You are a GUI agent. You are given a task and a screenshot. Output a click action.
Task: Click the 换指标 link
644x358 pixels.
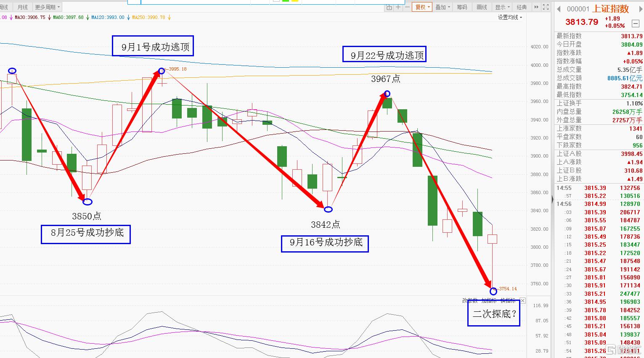point(508,301)
